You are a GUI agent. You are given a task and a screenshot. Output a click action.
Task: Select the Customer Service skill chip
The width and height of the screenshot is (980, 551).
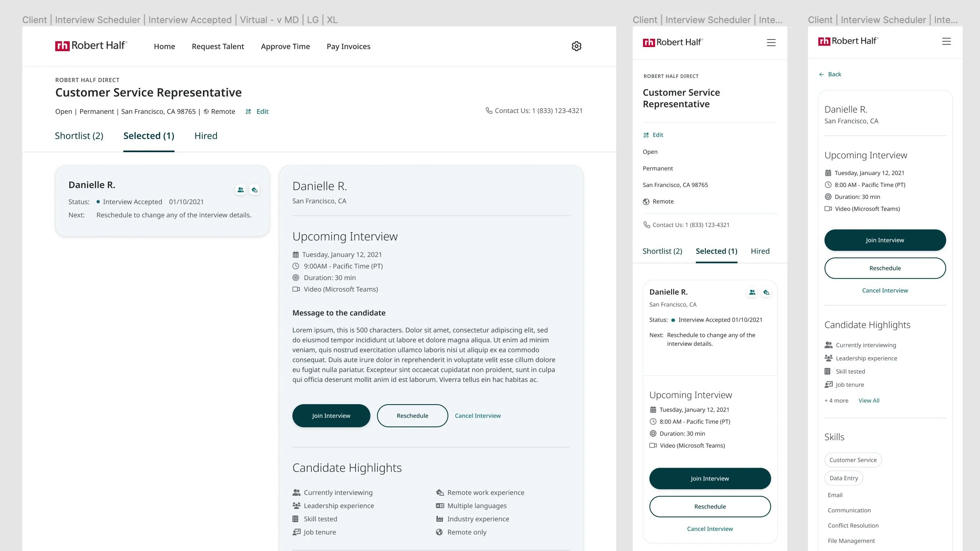[853, 460]
